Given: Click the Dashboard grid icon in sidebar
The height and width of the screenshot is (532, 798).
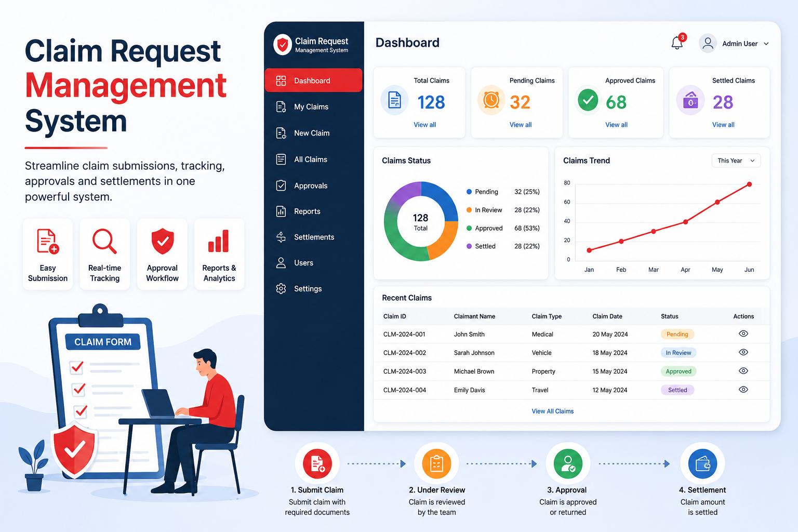Looking at the screenshot, I should click(281, 81).
